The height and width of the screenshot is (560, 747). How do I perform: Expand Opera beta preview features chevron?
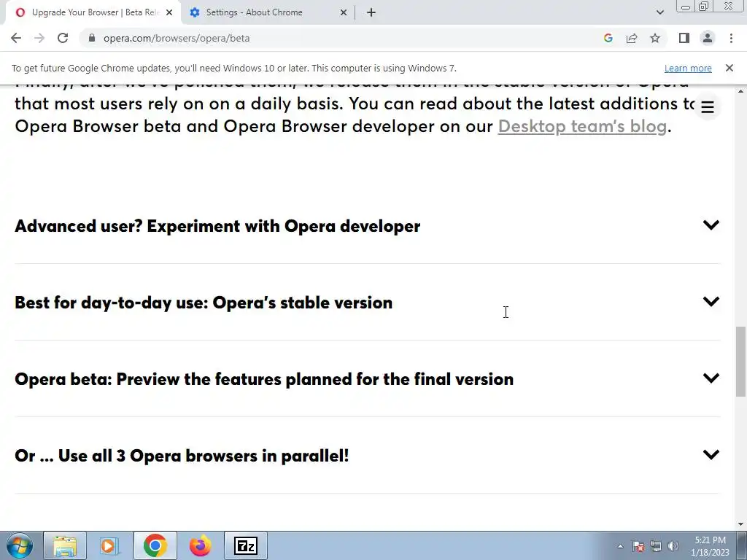[711, 378]
